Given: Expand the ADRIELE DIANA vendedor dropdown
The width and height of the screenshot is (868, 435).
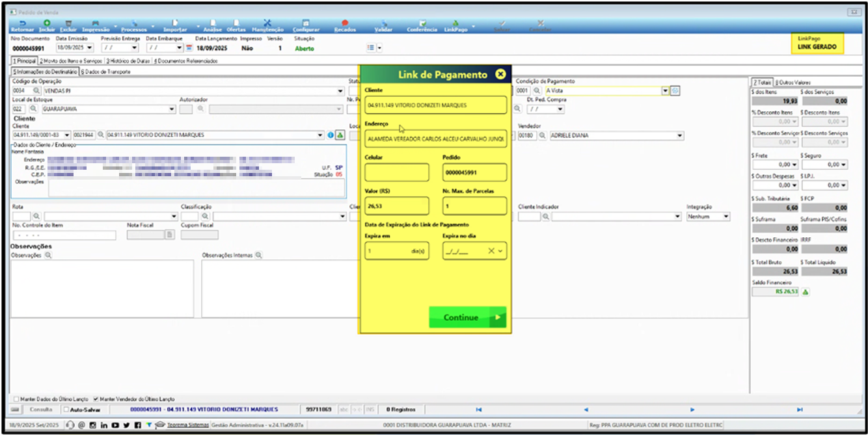Looking at the screenshot, I should pos(680,135).
